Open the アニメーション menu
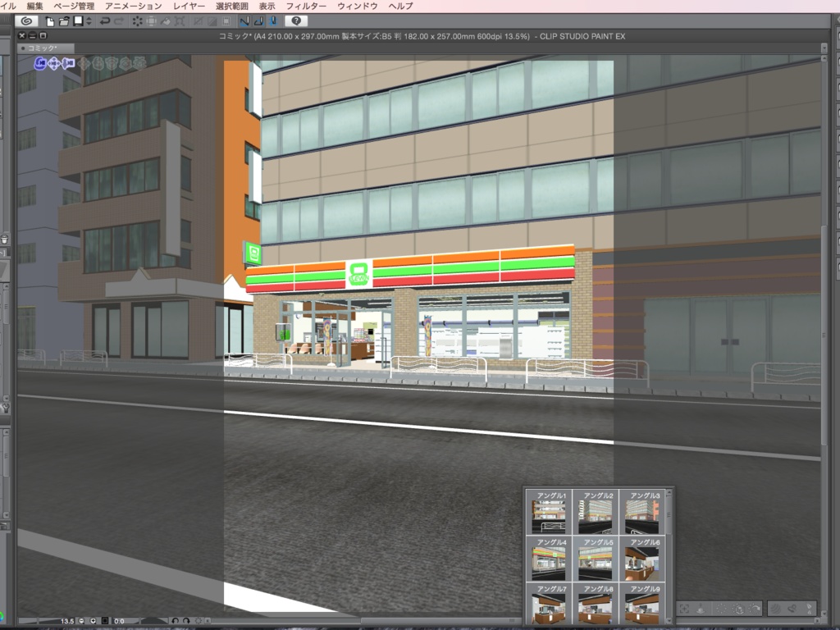The height and width of the screenshot is (630, 840). (x=134, y=6)
